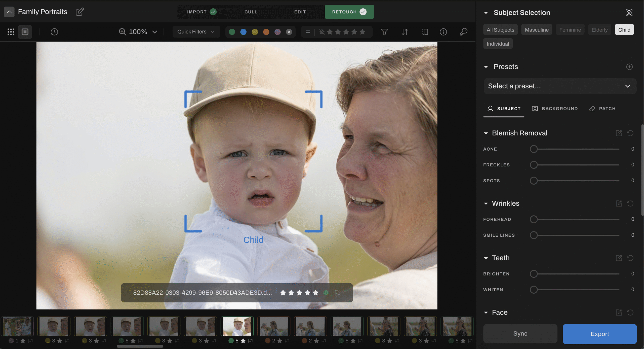This screenshot has width=644, height=349.
Task: Click the funnel filter icon
Action: [x=384, y=32]
